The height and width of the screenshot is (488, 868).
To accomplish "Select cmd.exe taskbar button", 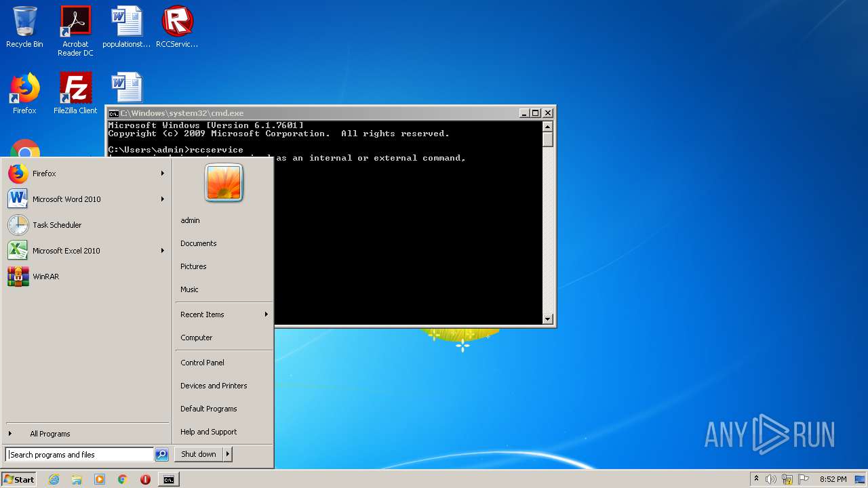I will pos(169,479).
